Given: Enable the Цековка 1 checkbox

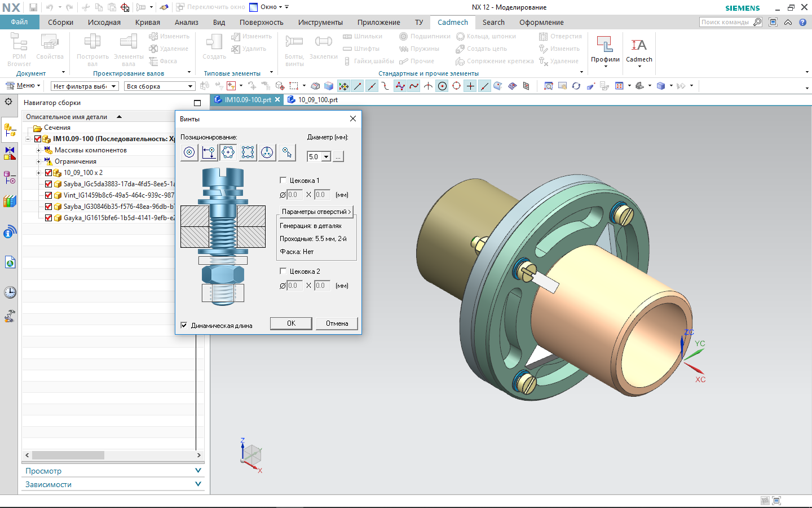Looking at the screenshot, I should click(283, 180).
